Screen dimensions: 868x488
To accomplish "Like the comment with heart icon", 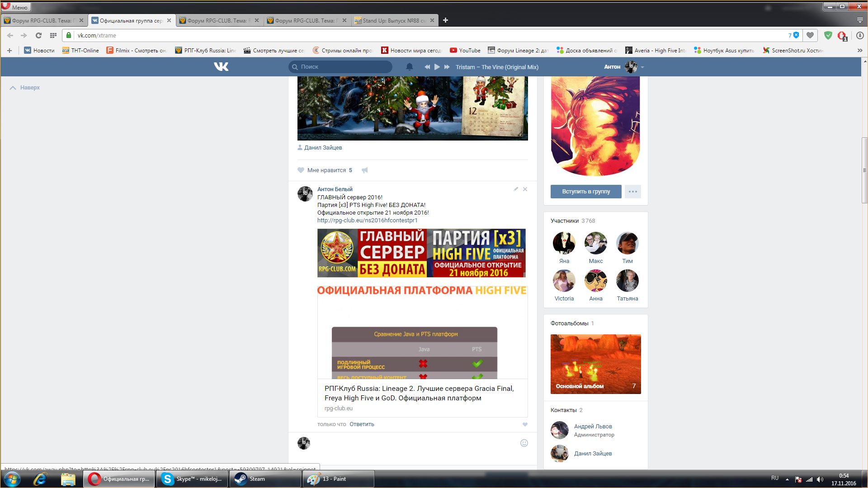I will tap(525, 425).
